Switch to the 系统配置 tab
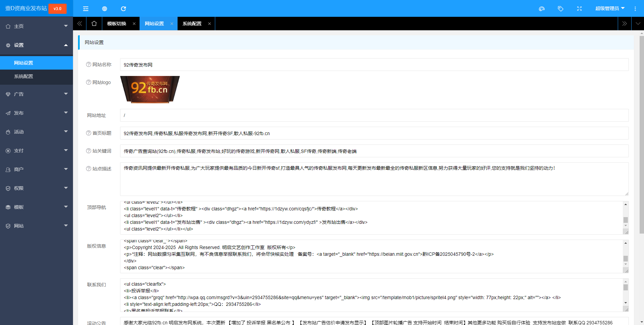644x325 pixels. tap(192, 23)
